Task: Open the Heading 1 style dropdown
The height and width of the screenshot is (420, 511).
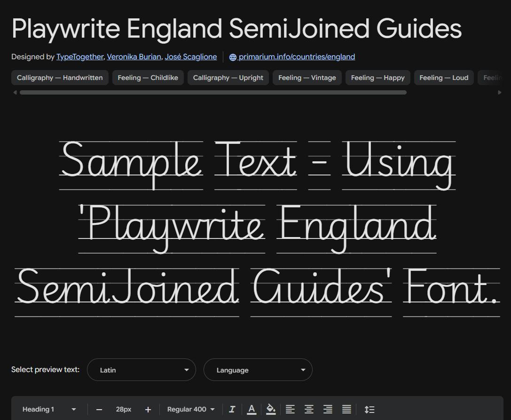Action: pos(49,409)
